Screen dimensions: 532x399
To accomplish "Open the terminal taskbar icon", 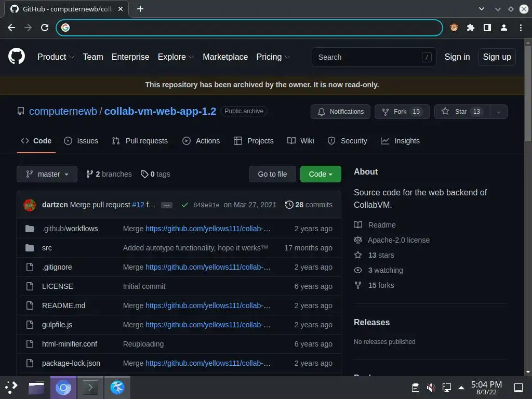I will click(90, 388).
